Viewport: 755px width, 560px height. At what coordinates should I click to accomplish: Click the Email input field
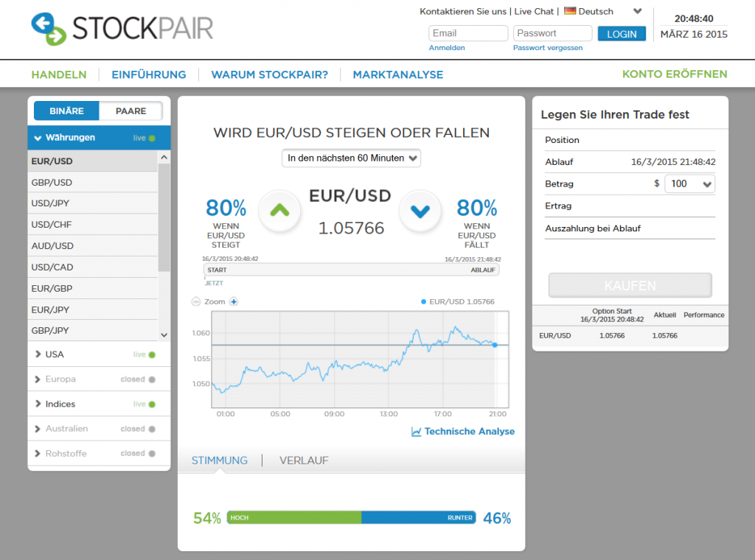[468, 33]
